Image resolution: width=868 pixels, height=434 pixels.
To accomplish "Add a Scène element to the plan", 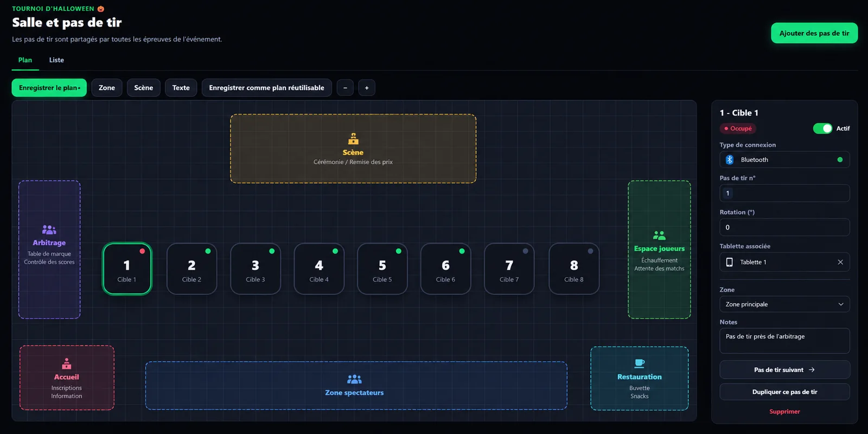I will tap(144, 88).
